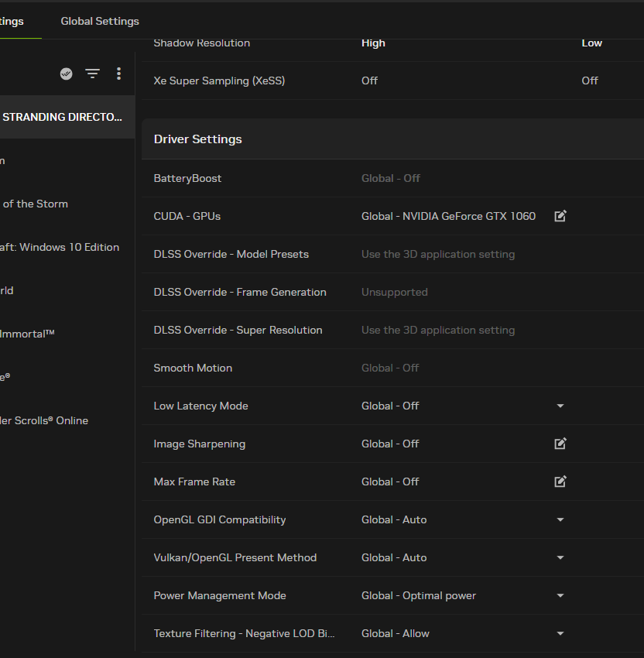
Task: Click Global - Auto value for OpenGL GDI Compatibility
Action: [394, 519]
